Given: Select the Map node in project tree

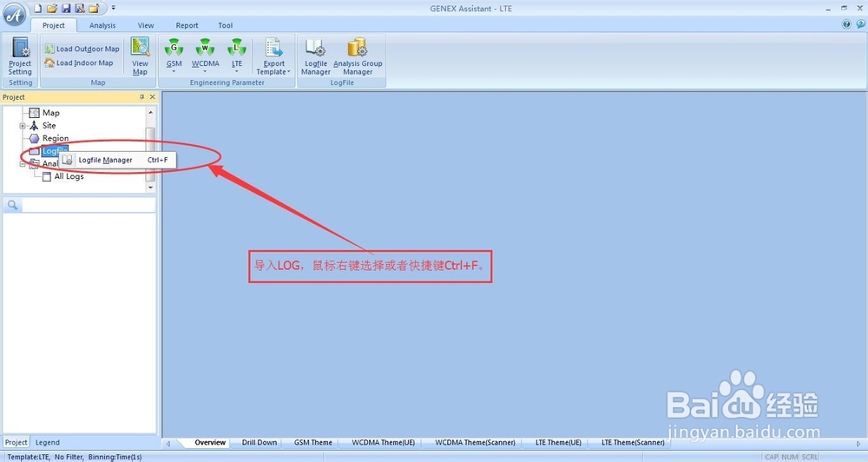Looking at the screenshot, I should pyautogui.click(x=51, y=112).
